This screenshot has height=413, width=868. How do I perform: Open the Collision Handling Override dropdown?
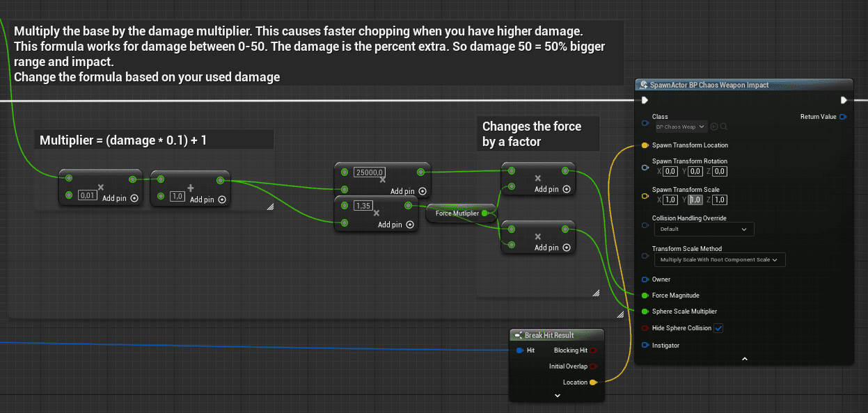[x=704, y=229]
